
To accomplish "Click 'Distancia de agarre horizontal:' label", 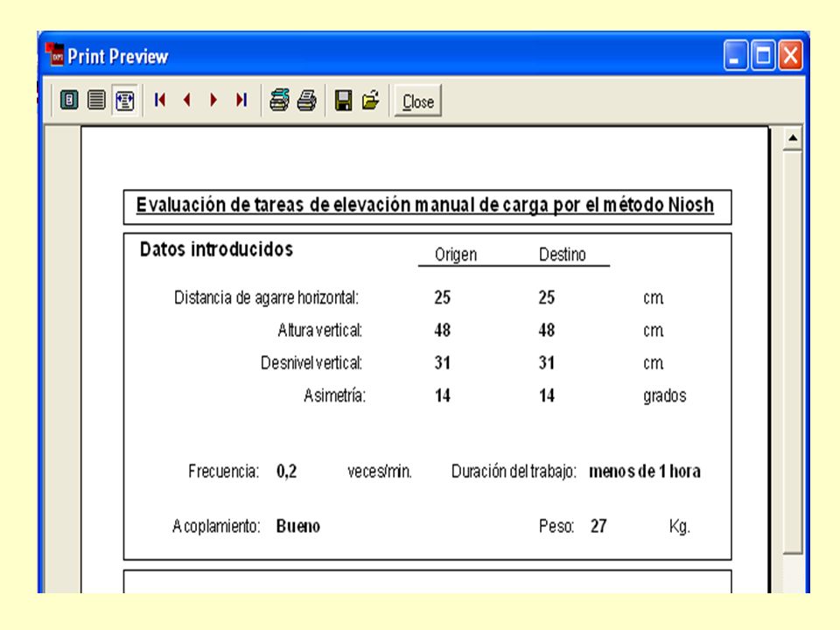I will pos(266,297).
